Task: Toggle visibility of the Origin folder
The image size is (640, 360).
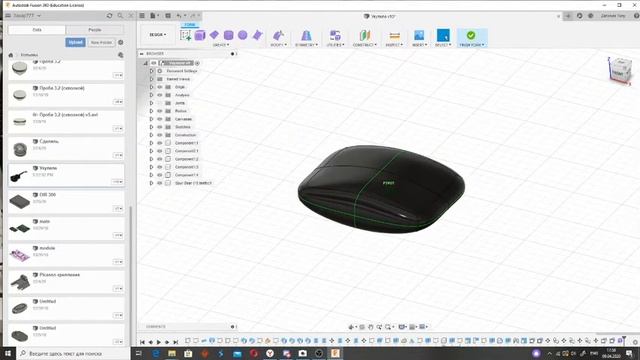Action: pos(160,87)
